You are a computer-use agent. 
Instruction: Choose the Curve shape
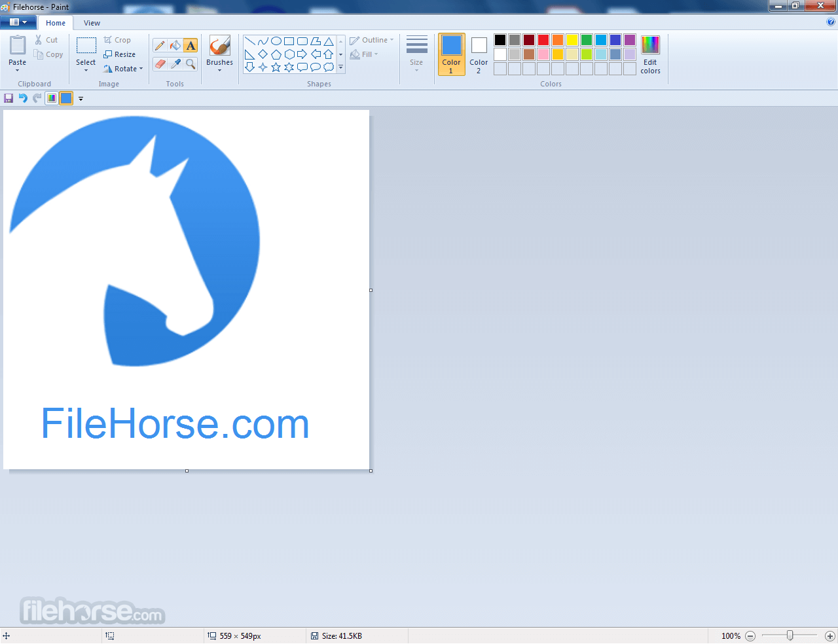(263, 41)
